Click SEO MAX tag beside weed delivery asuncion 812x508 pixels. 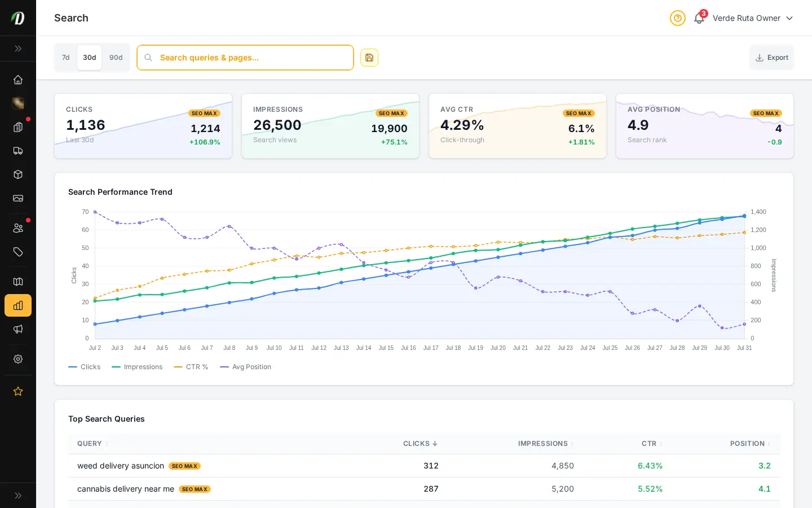pos(185,466)
